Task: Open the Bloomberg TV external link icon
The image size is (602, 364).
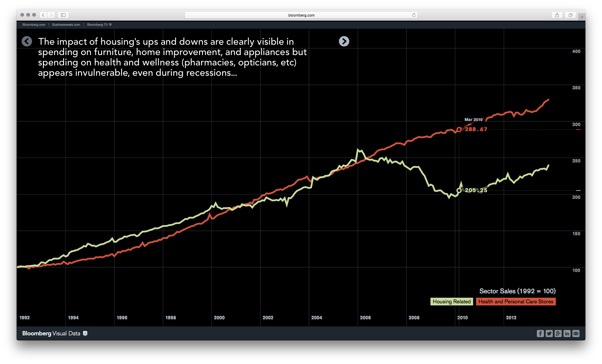Action: 110,24
